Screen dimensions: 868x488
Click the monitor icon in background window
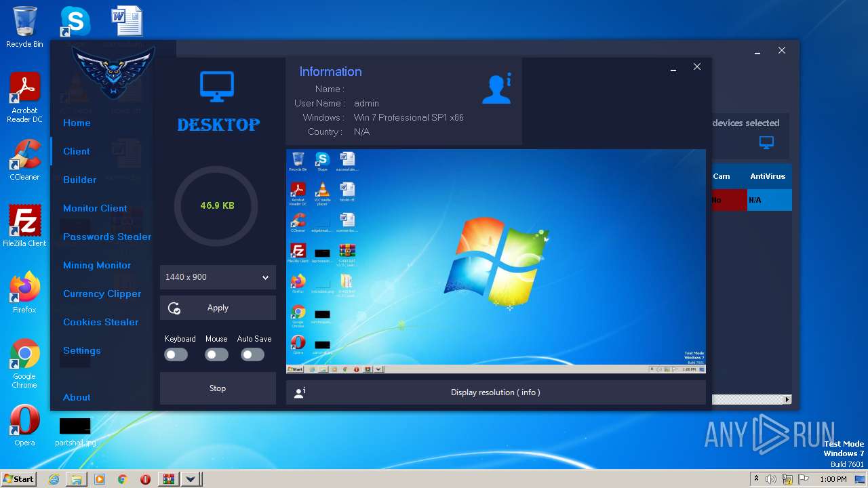coord(766,142)
